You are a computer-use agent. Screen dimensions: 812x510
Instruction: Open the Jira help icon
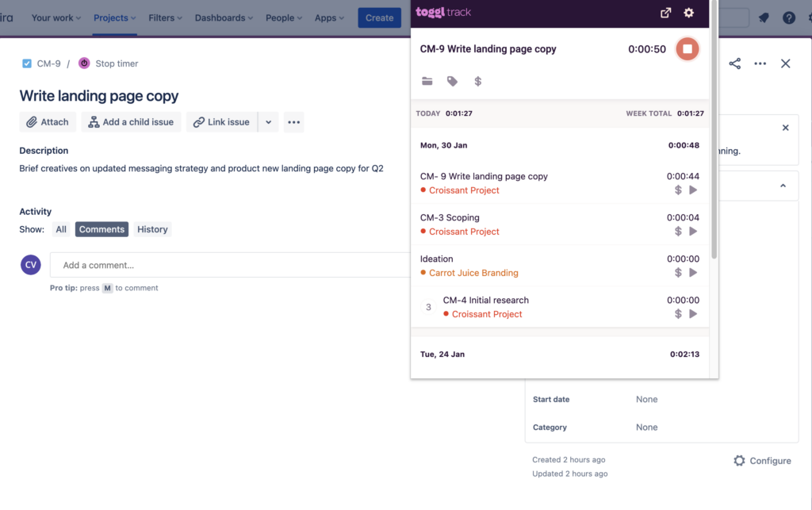(x=789, y=17)
